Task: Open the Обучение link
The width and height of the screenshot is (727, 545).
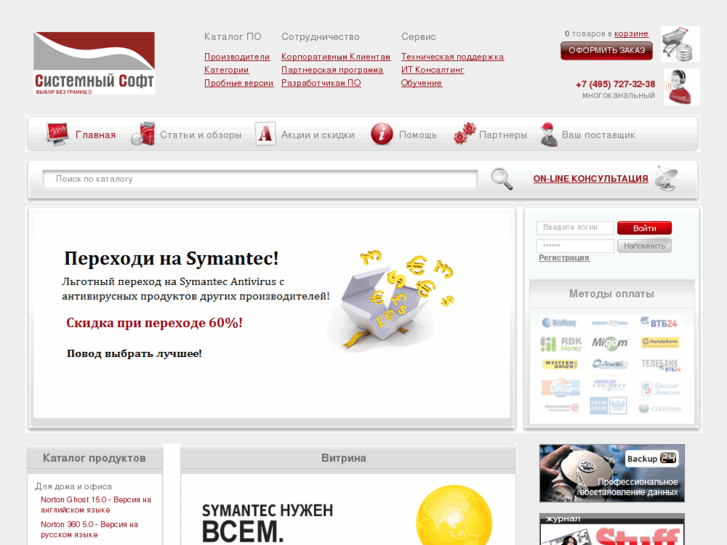Action: tap(421, 83)
